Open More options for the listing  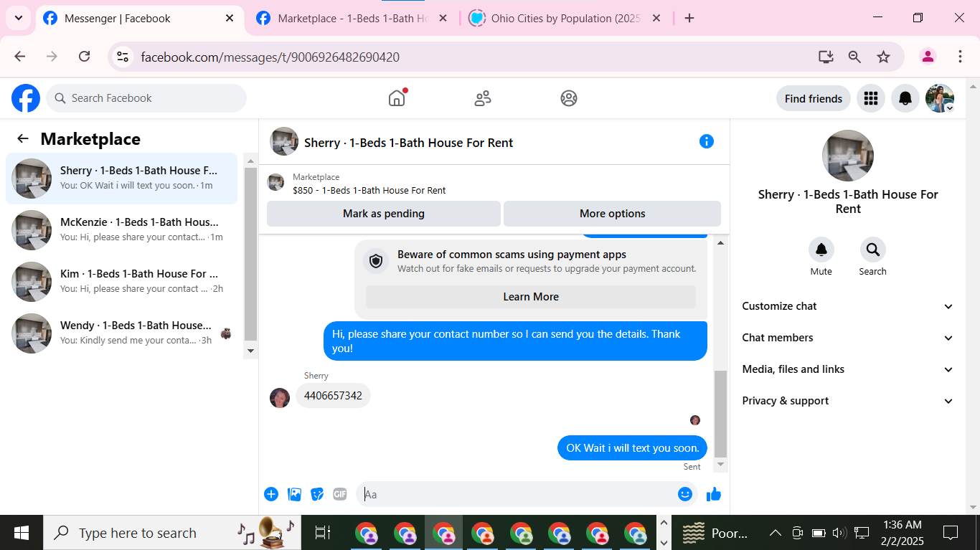coord(613,214)
